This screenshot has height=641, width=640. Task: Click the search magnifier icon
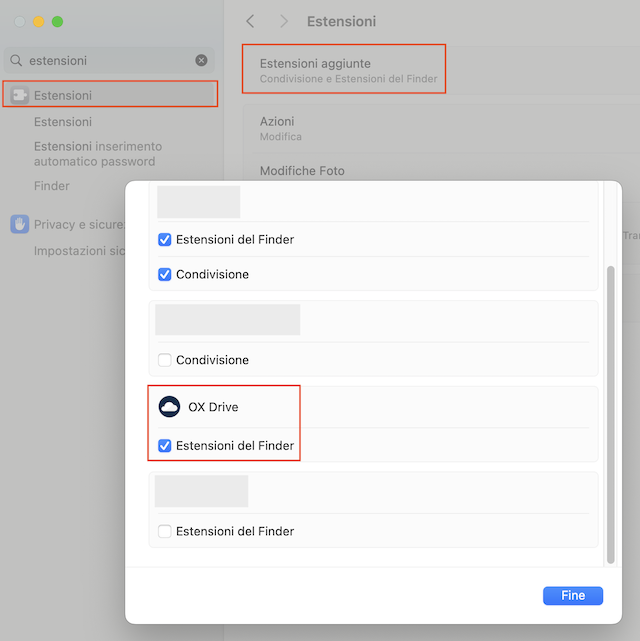coord(16,61)
